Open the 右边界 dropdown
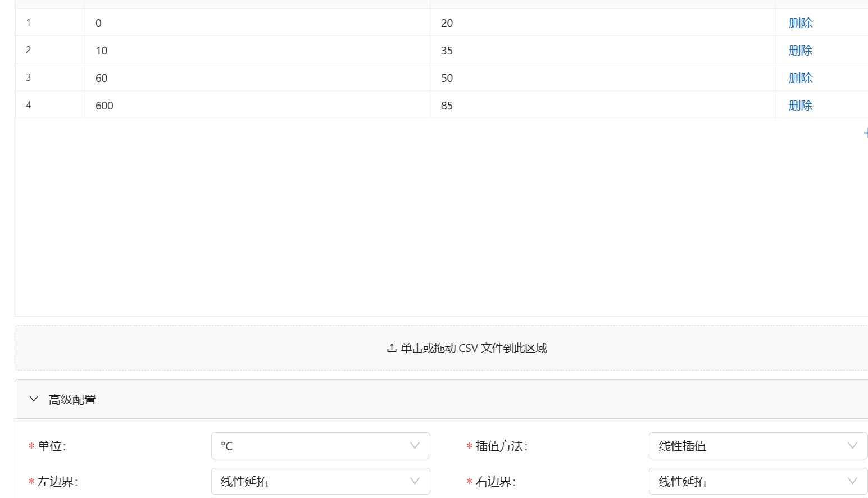Screen dimensions: 868x498 pos(758,481)
